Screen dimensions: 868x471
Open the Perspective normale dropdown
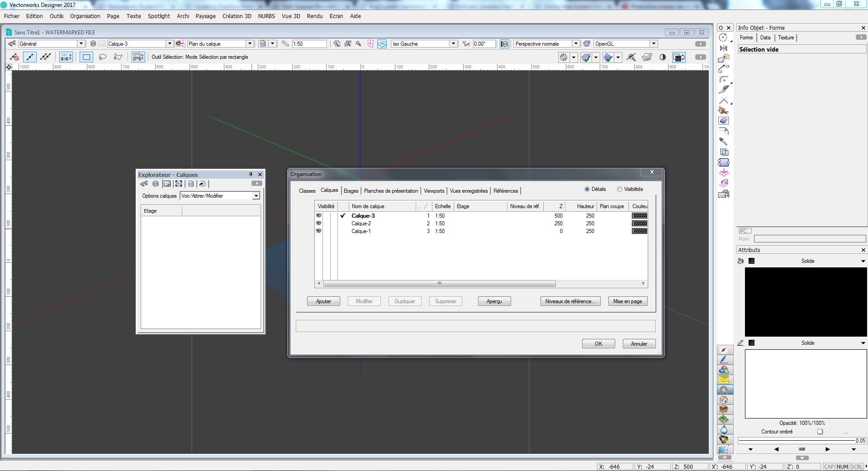576,43
